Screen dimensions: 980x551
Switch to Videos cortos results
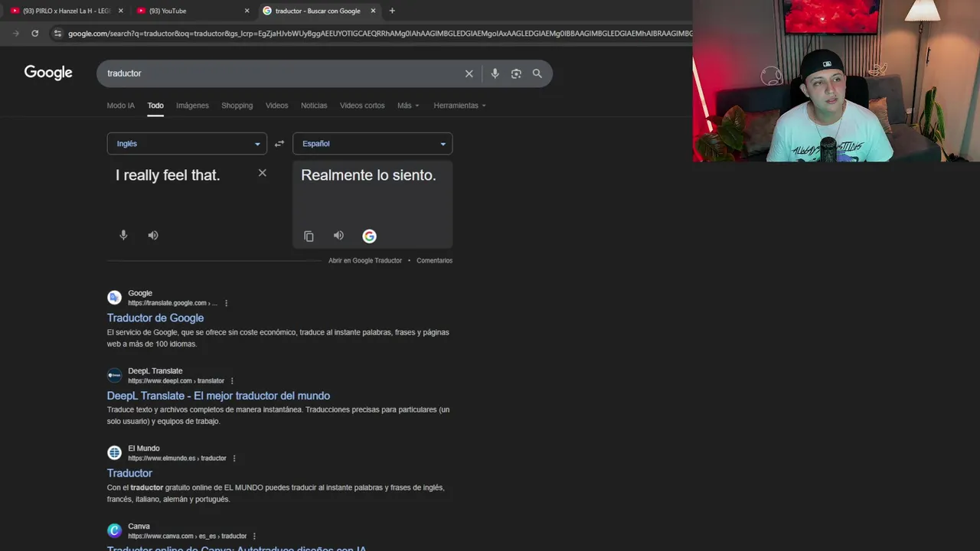point(362,106)
